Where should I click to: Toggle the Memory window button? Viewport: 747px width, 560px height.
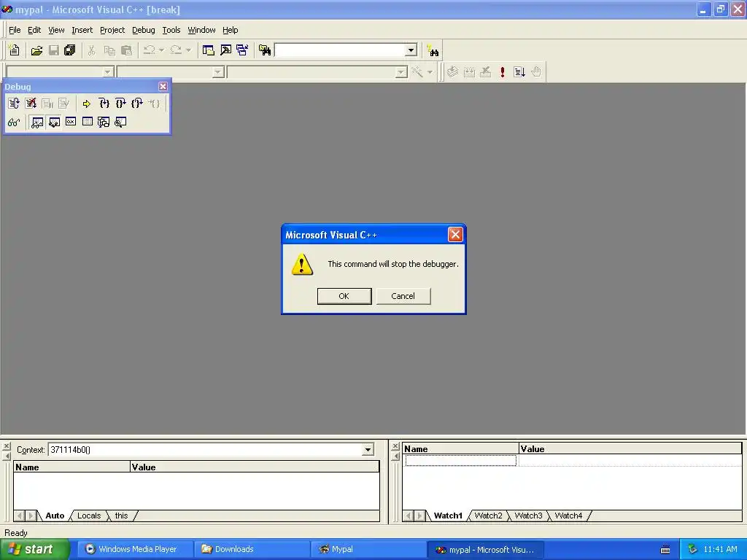point(88,122)
